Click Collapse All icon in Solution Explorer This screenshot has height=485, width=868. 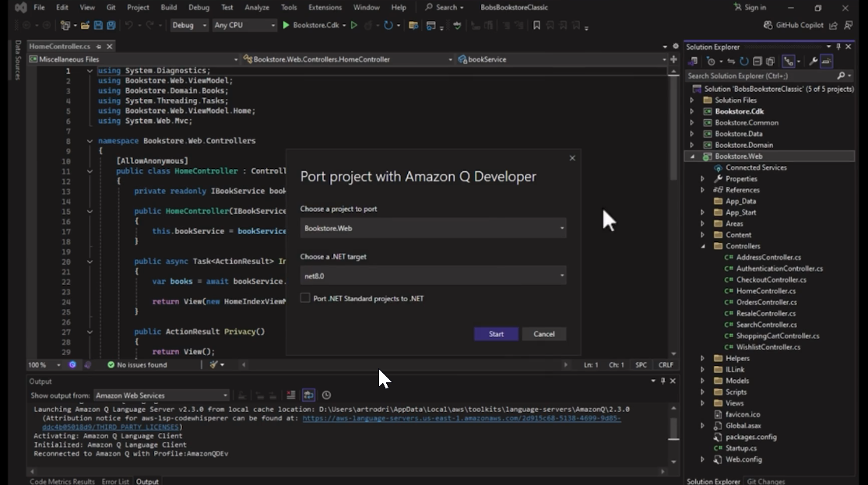757,62
